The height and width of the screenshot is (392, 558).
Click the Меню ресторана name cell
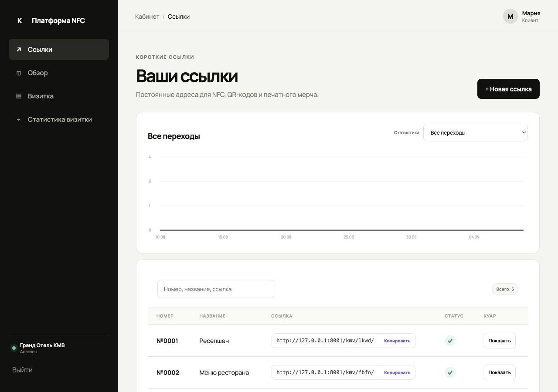[224, 372]
